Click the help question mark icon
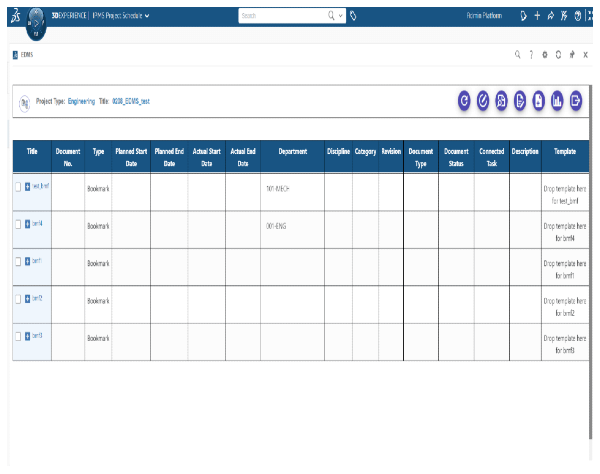 pyautogui.click(x=531, y=55)
